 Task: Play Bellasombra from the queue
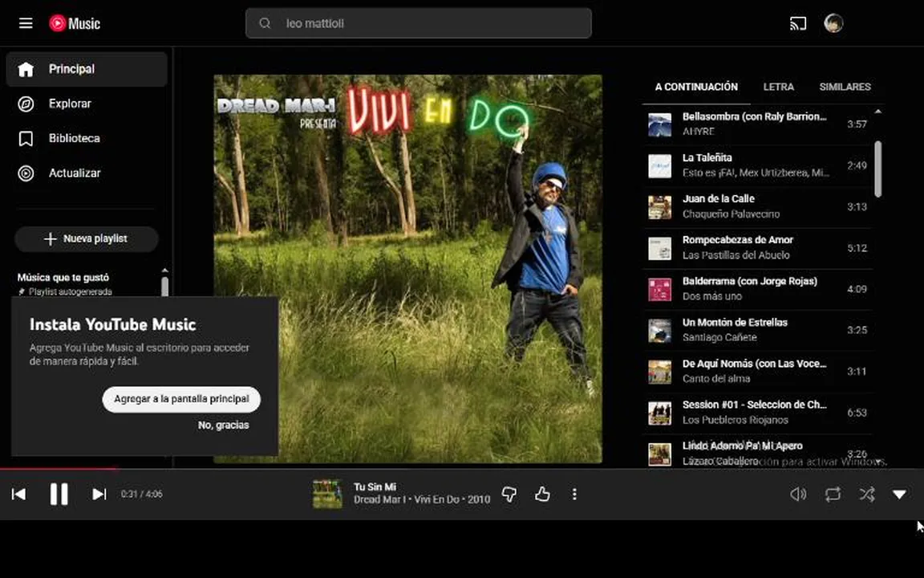tap(757, 124)
